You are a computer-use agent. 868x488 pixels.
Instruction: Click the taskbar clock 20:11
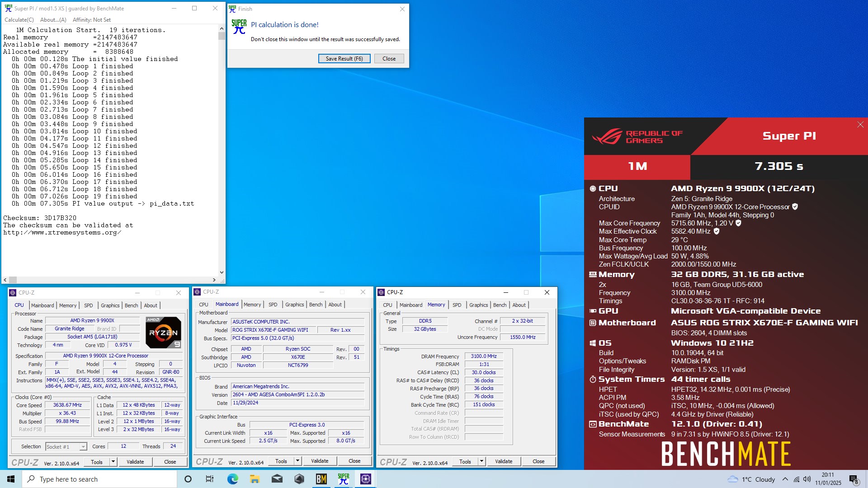tap(828, 479)
